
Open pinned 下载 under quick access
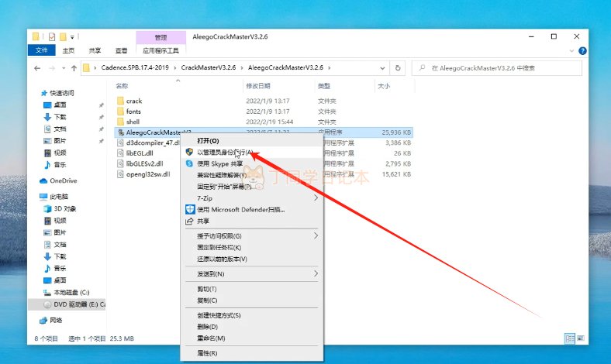(55, 117)
